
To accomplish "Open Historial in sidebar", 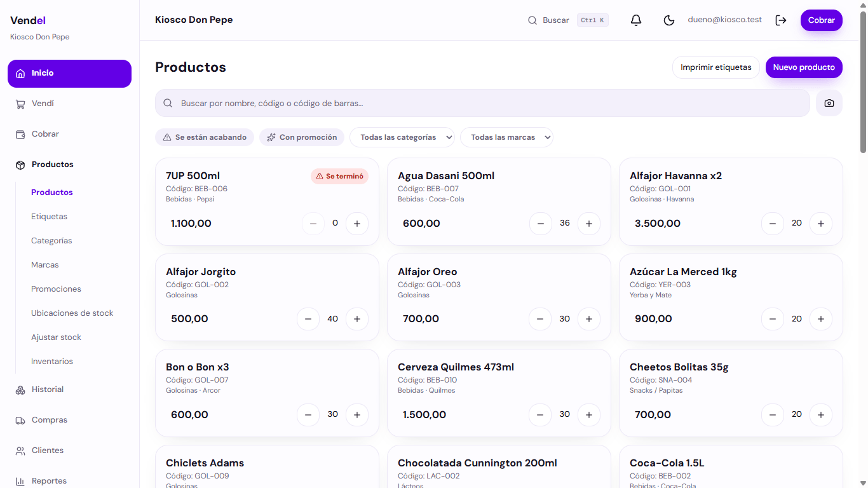I will (69, 390).
